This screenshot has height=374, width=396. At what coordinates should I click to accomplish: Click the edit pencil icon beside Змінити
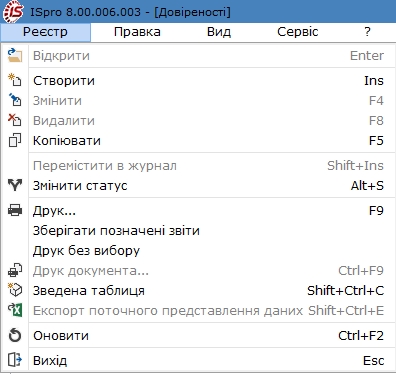click(15, 100)
